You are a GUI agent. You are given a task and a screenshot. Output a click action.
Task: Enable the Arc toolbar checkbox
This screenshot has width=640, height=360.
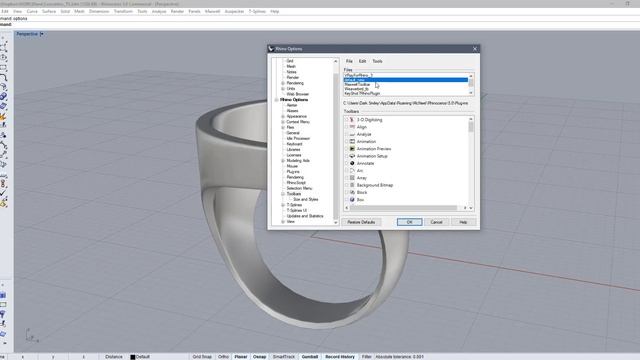tap(347, 171)
